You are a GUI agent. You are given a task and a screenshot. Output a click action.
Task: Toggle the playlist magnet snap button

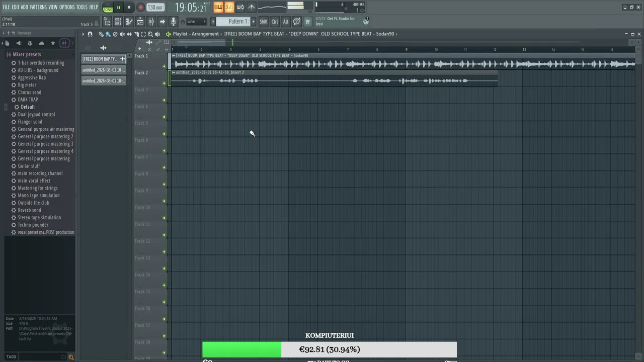pos(90,34)
